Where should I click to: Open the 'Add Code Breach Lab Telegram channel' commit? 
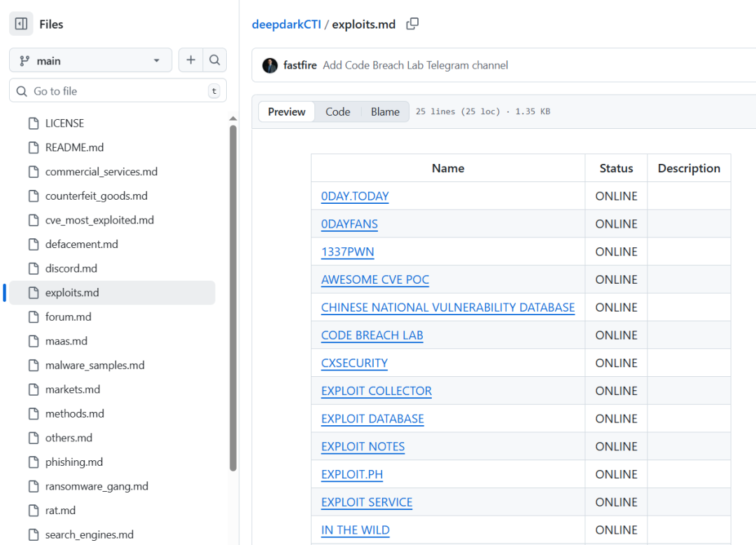pyautogui.click(x=415, y=65)
